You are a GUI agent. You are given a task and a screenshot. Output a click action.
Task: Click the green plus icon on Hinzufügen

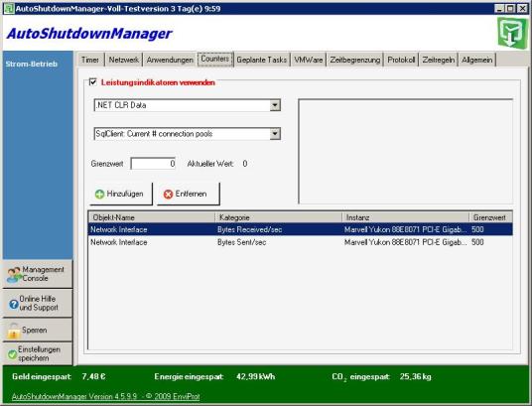tap(99, 195)
